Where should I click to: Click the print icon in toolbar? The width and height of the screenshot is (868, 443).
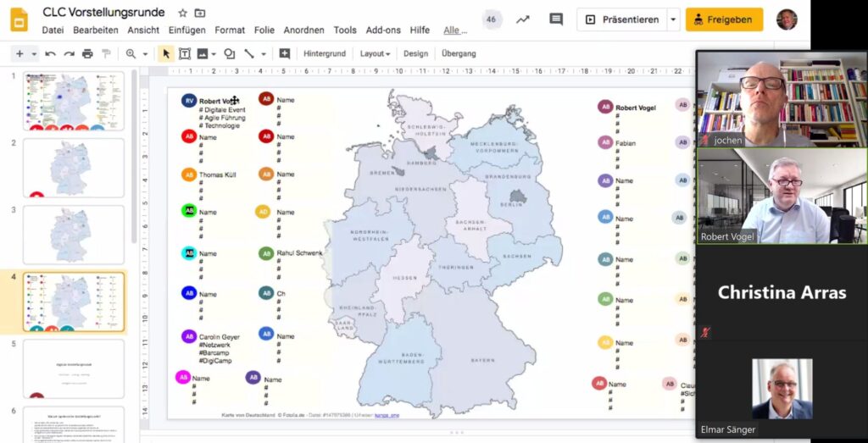pyautogui.click(x=87, y=53)
